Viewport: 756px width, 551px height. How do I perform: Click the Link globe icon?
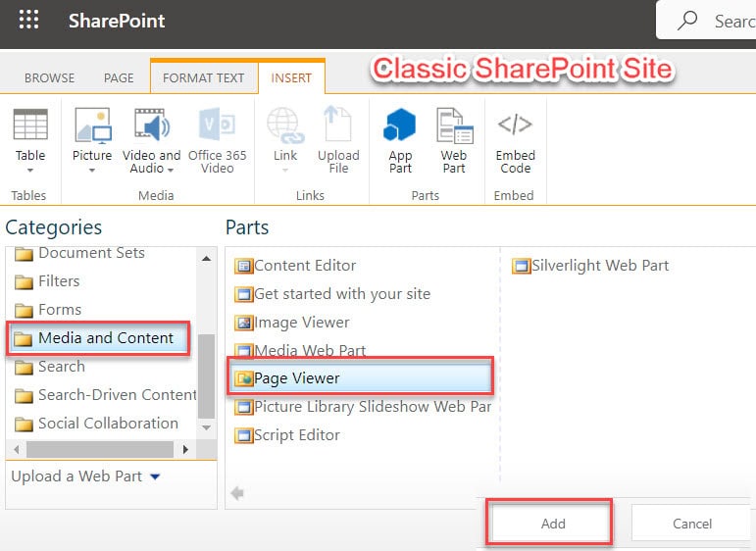coord(285,125)
